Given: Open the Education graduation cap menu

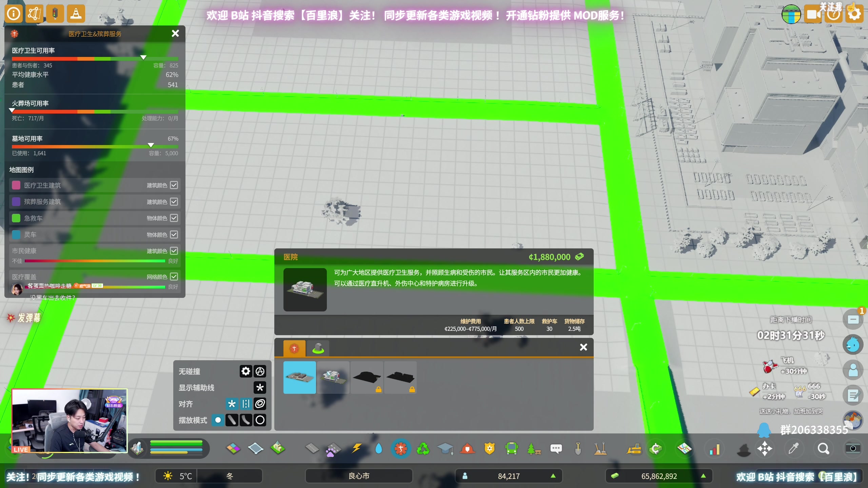Looking at the screenshot, I should pyautogui.click(x=445, y=449).
